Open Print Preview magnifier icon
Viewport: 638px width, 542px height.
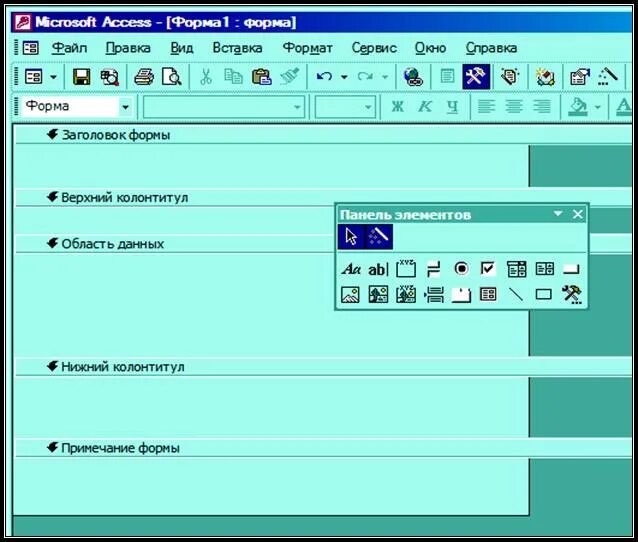(x=172, y=76)
